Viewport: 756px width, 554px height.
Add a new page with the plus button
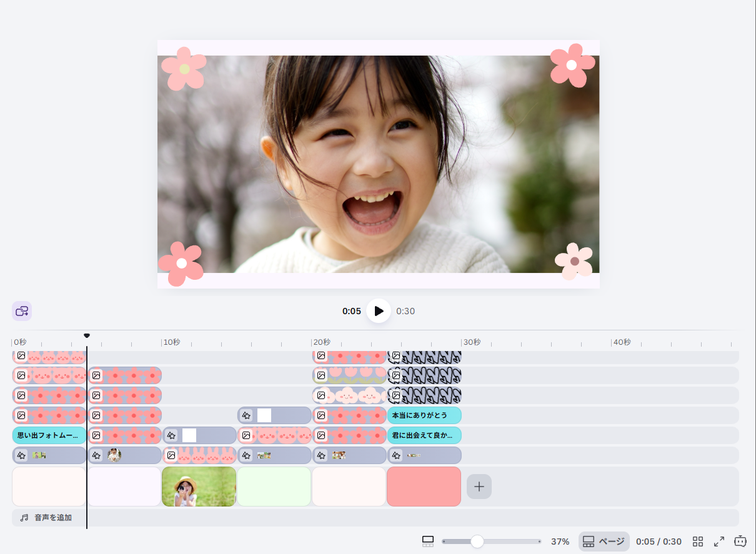click(x=479, y=487)
